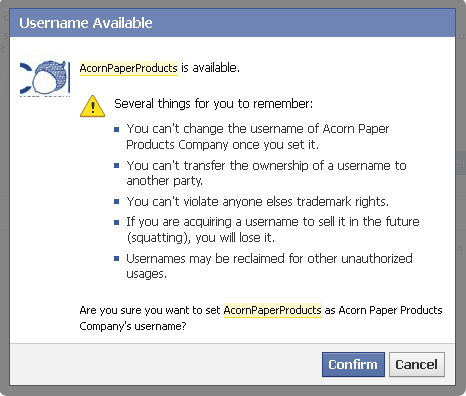Select the highlighted AcornPaperProducts name beside 'is available'

129,68
